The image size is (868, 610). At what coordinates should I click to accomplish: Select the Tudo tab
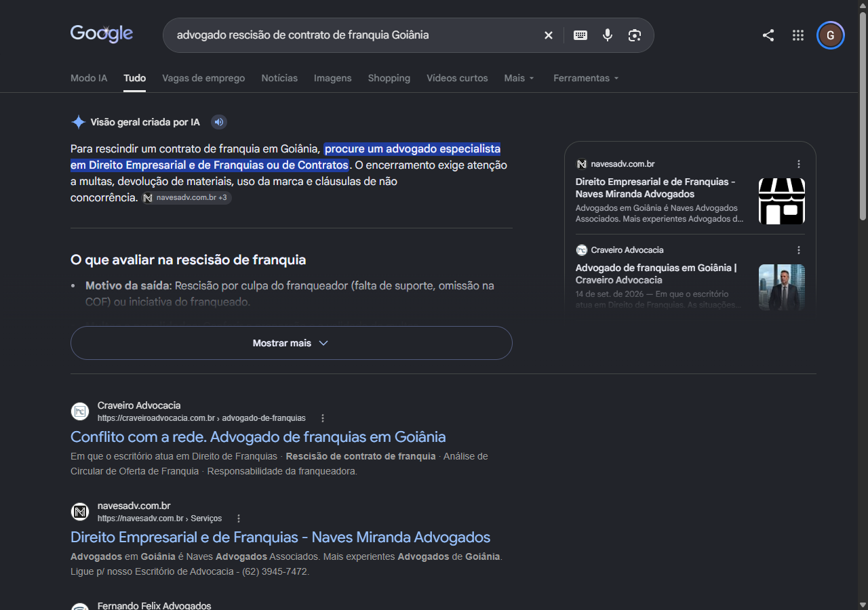(x=135, y=78)
